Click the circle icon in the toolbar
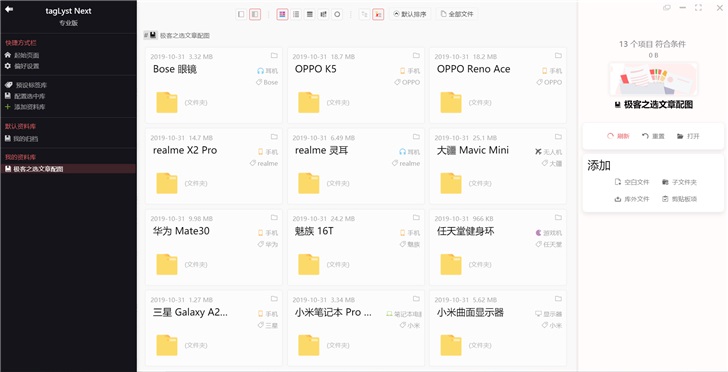 338,14
